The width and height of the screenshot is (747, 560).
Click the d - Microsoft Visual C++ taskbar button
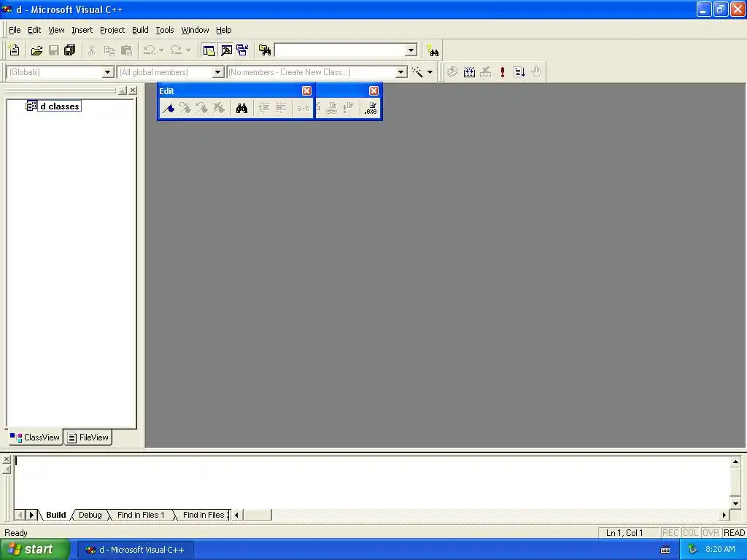(x=135, y=550)
